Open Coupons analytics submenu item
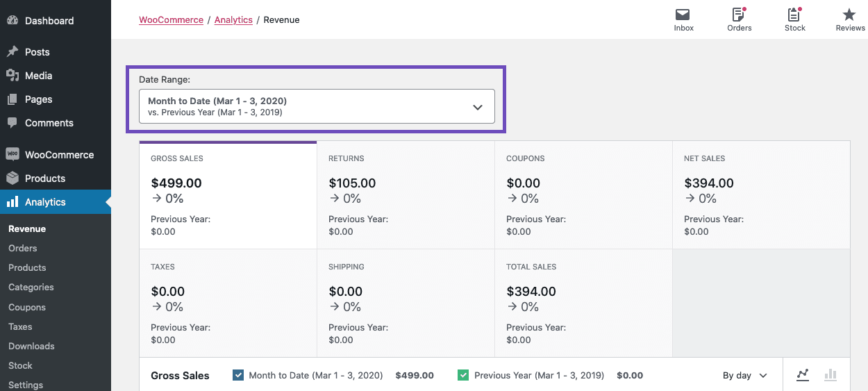This screenshot has width=868, height=391. pos(27,307)
